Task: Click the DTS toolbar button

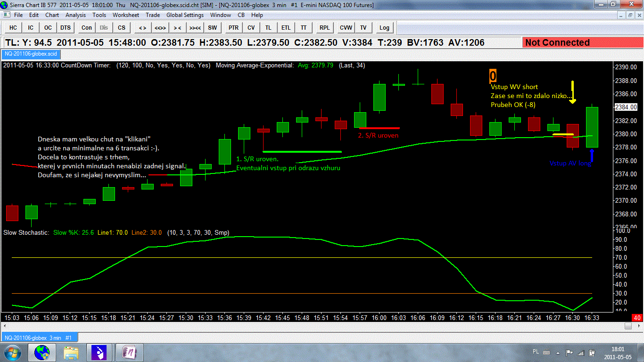Action: [66, 27]
